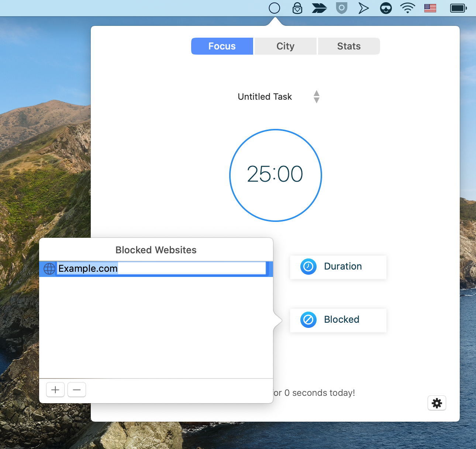
Task: Start the 25:00 timer circle
Action: [275, 175]
